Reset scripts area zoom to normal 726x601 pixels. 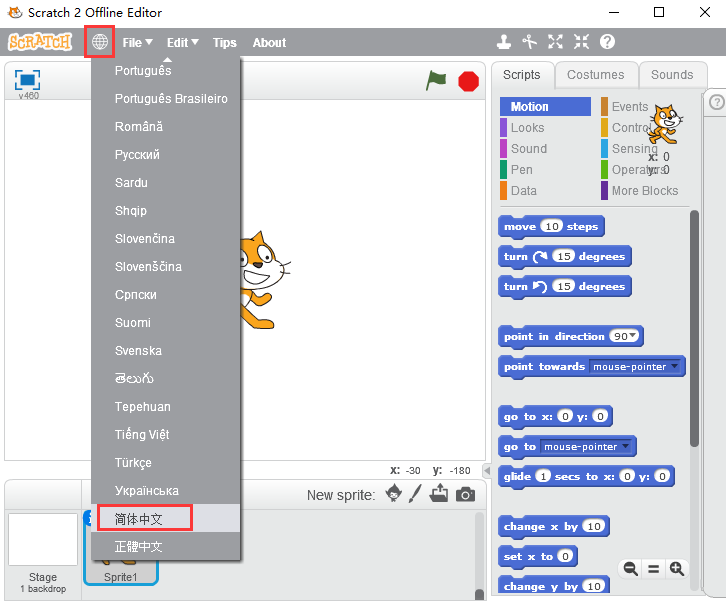[x=653, y=569]
